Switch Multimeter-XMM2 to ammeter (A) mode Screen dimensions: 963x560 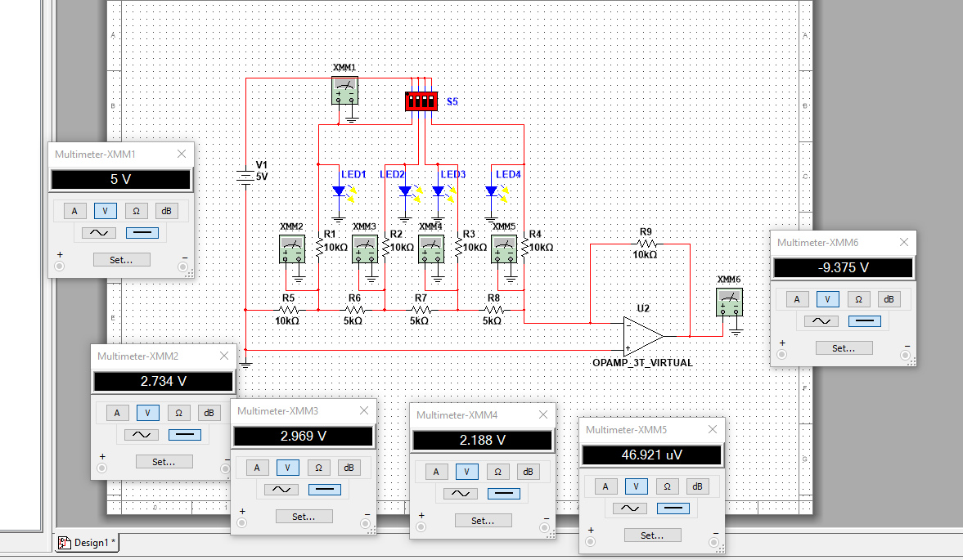coord(117,413)
